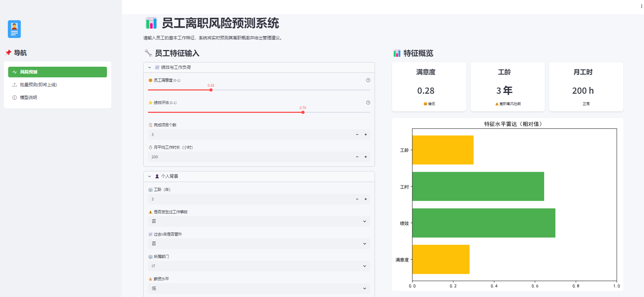644x297 pixels.
Task: Open the 风险预测 navigation item
Action: (58, 72)
